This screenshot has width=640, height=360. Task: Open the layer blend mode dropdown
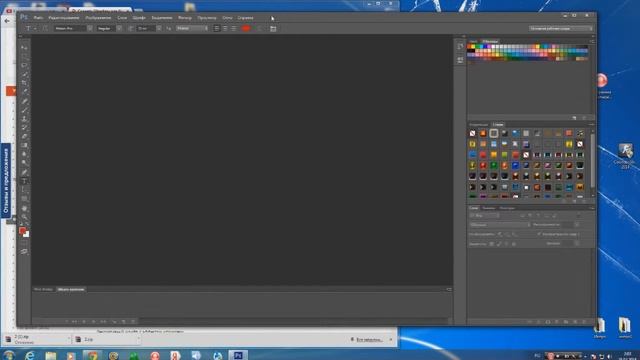tap(500, 225)
